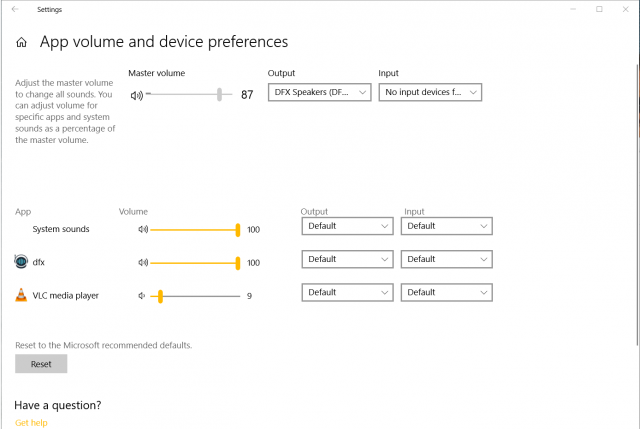
Task: Click the dfx volume slider handle
Action: coord(238,262)
